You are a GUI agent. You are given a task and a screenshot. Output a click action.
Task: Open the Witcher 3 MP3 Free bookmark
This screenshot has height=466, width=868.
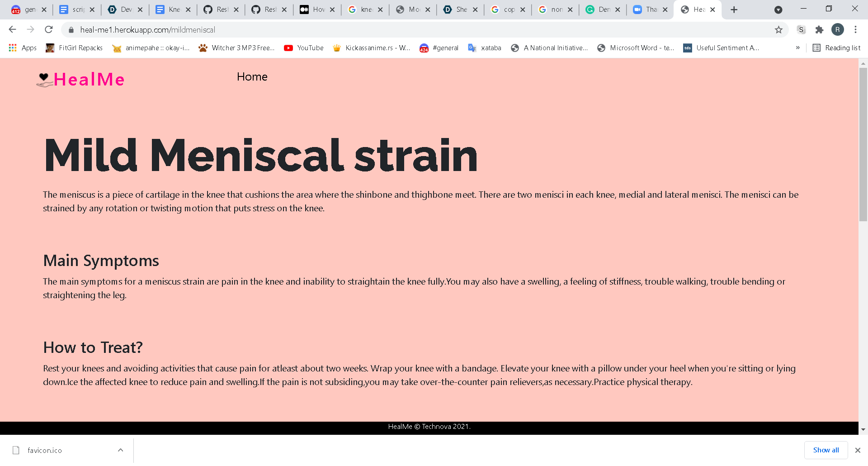236,48
